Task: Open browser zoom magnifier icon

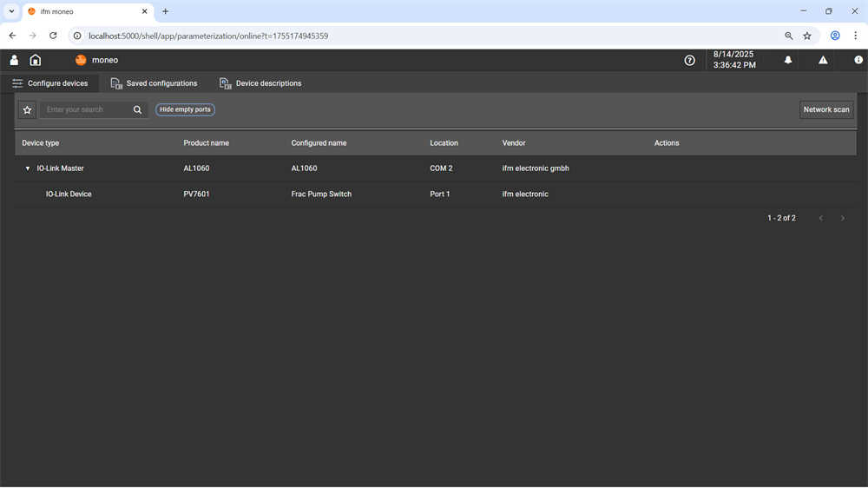Action: tap(789, 36)
